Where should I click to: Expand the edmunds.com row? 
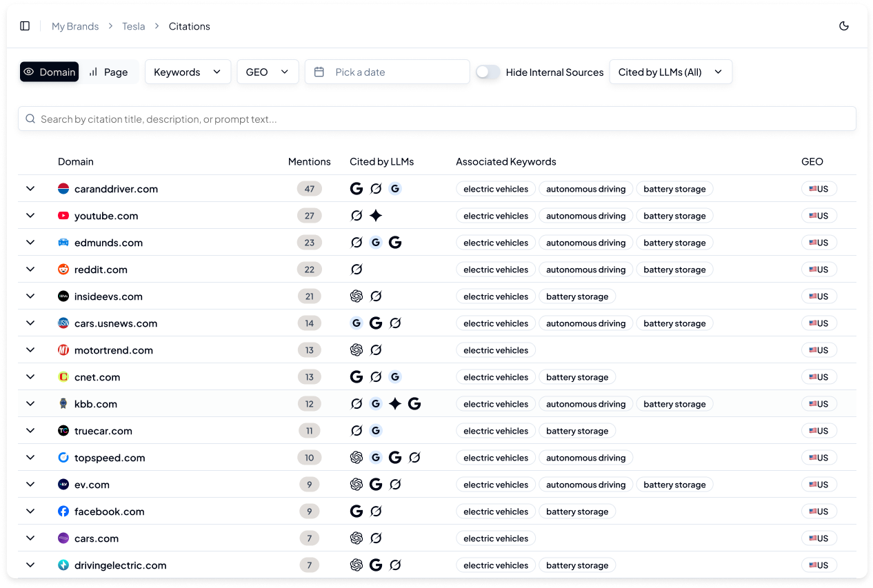30,242
